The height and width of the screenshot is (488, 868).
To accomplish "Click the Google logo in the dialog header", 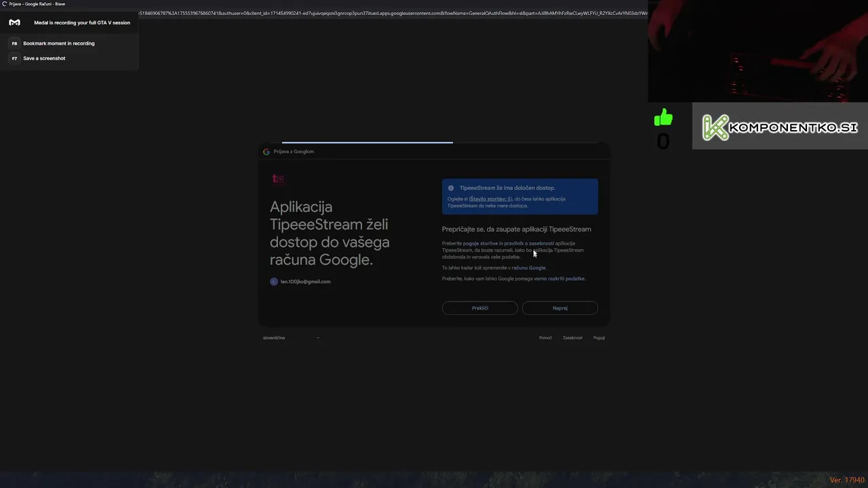I will click(267, 152).
